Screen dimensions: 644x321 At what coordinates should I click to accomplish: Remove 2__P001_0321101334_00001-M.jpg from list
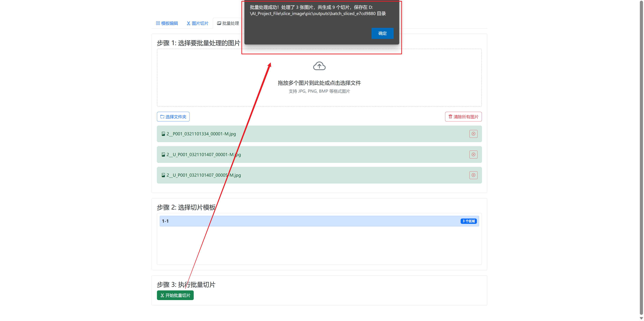(x=473, y=134)
